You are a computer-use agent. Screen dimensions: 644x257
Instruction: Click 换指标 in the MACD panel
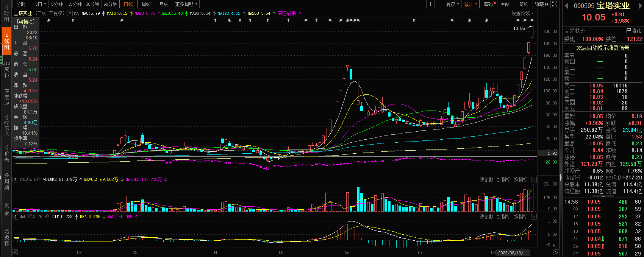521,217
